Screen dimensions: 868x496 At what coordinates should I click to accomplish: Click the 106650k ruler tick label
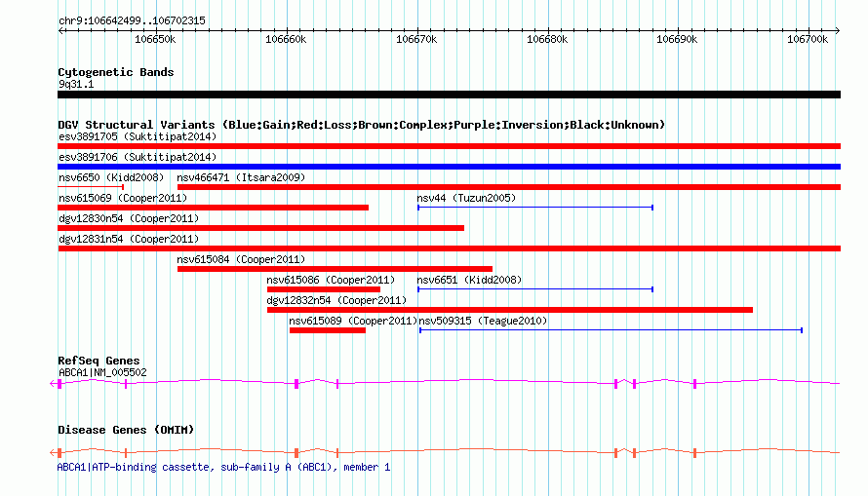click(155, 39)
